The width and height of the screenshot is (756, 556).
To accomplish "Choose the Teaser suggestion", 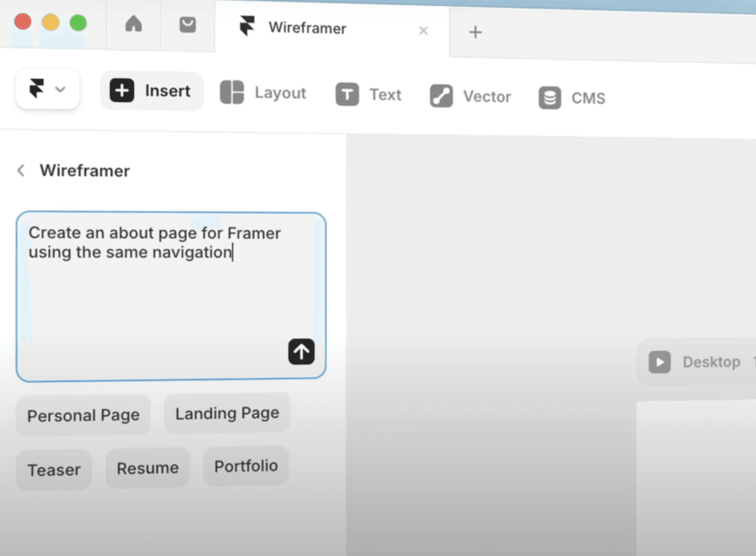I will [54, 470].
